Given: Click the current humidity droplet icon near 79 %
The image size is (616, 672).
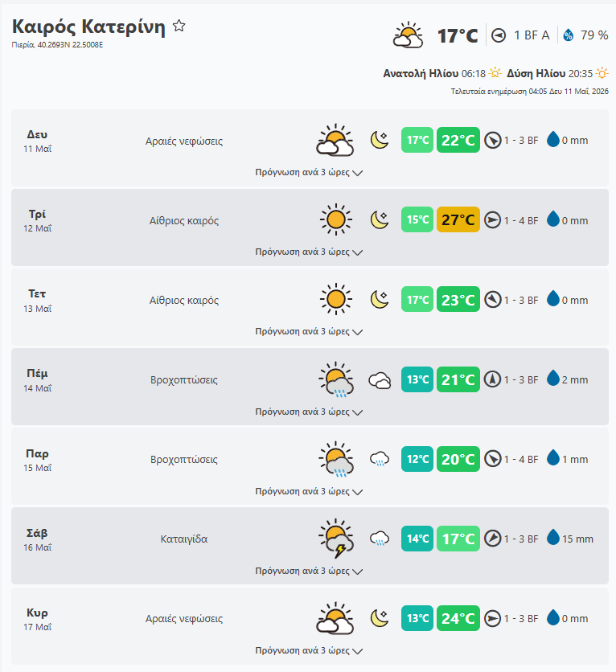Looking at the screenshot, I should click(x=569, y=35).
